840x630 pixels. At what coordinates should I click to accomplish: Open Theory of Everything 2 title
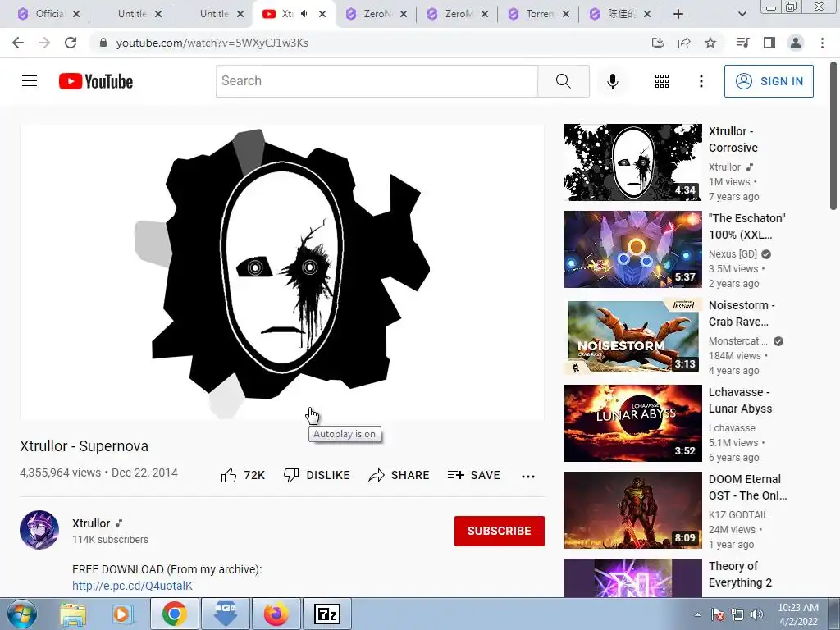click(741, 574)
